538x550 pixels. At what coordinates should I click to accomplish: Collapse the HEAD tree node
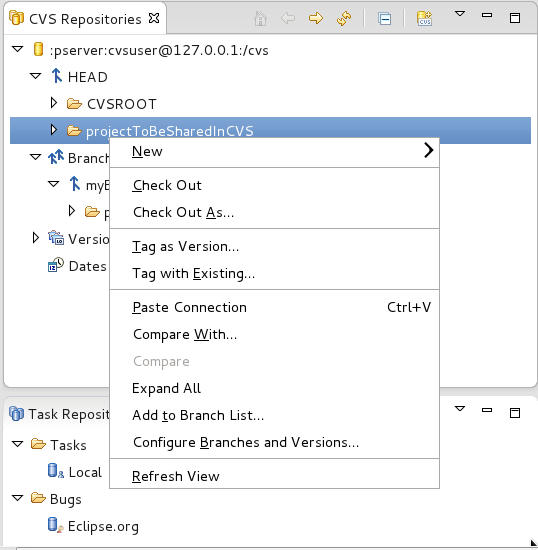[x=35, y=76]
